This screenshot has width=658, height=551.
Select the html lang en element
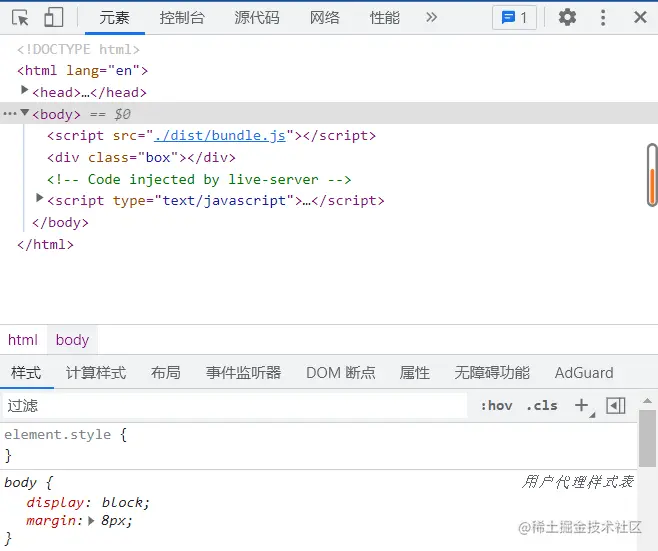pyautogui.click(x=83, y=71)
